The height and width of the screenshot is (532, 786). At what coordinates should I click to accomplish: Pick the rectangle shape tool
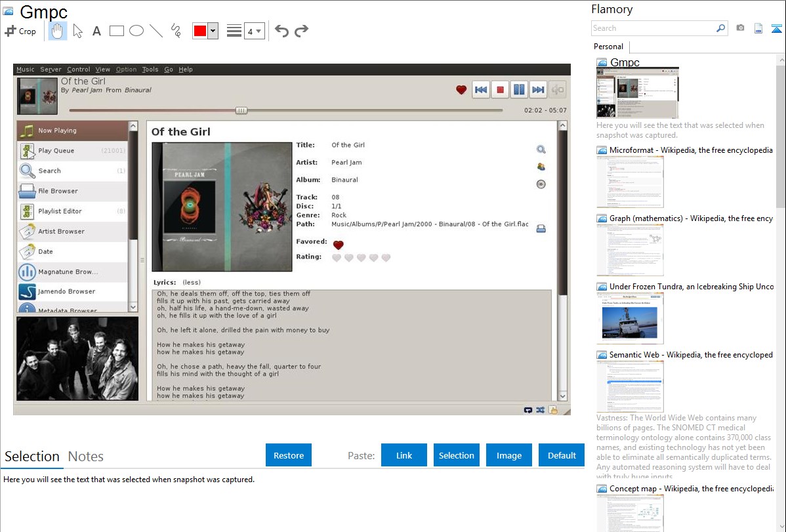tap(117, 31)
